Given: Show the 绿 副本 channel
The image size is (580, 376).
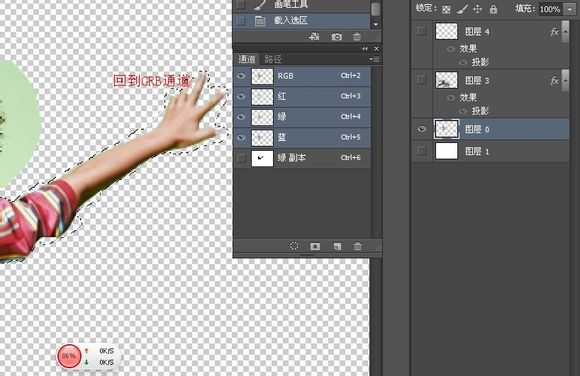Looking at the screenshot, I should click(241, 158).
